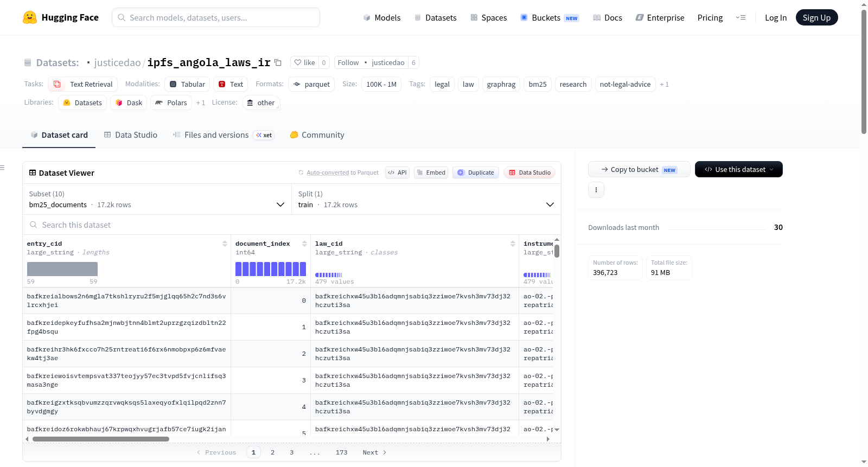
Task: Click the 100K - 1M size tag
Action: (381, 84)
